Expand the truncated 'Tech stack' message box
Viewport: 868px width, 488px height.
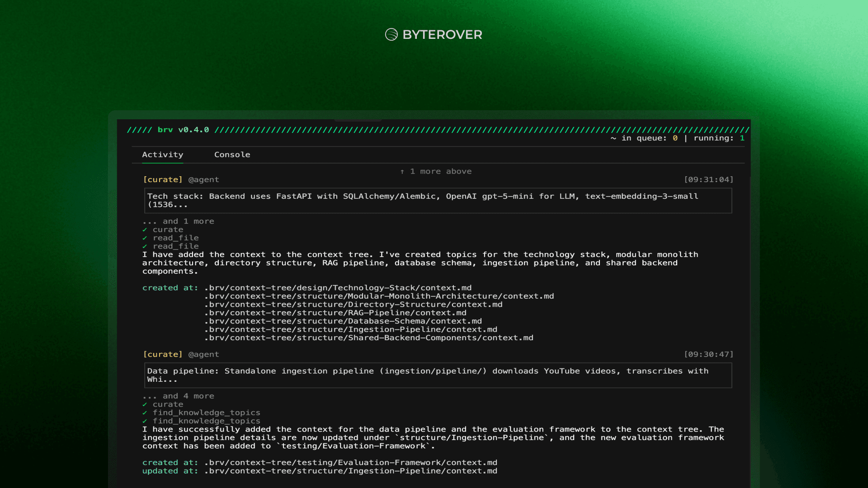(x=438, y=201)
